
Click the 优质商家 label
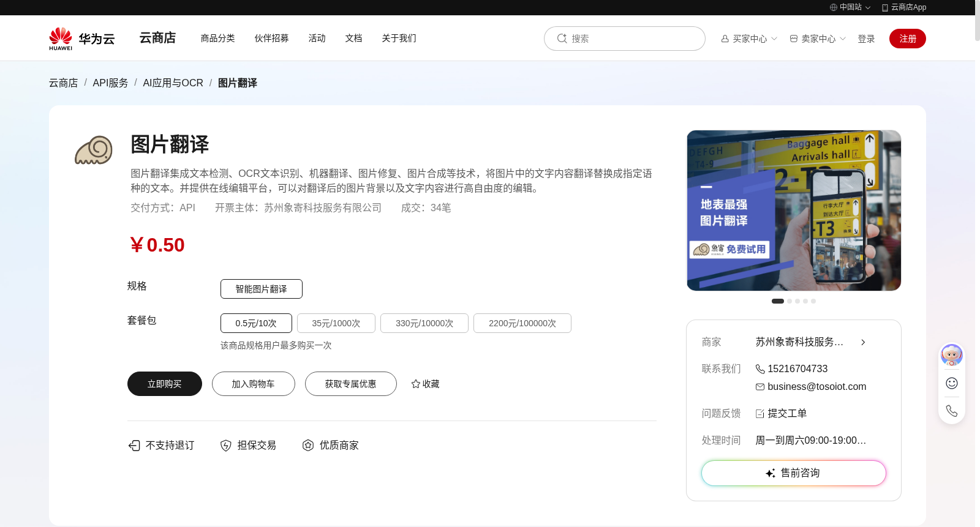tap(339, 446)
